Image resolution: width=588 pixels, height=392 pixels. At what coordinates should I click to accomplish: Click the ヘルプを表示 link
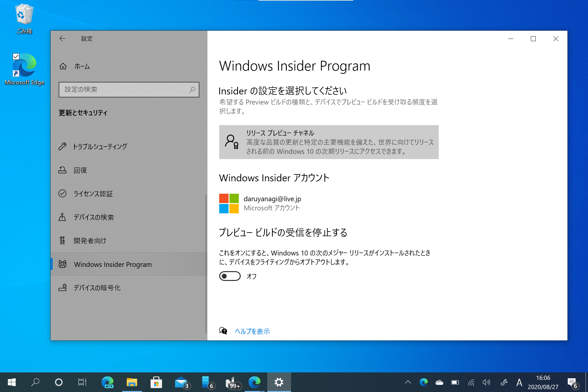click(x=252, y=331)
